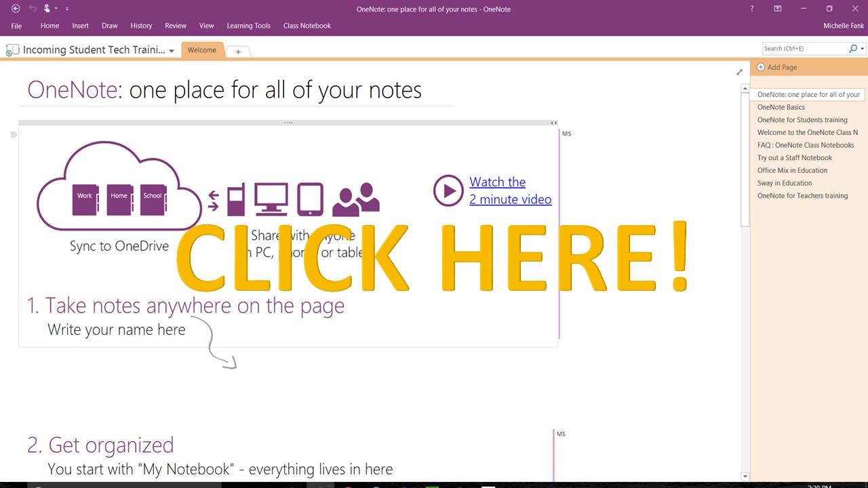Screen dimensions: 868x488
Task: Click the note container top drag handle
Action: click(x=288, y=123)
